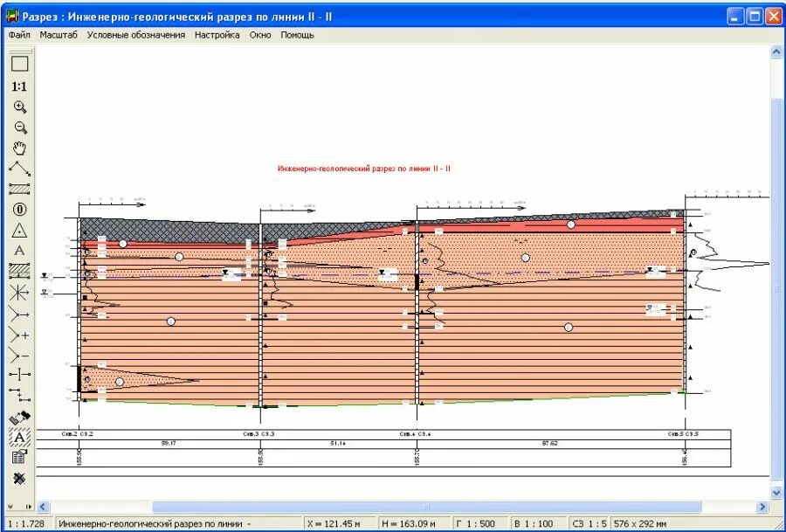Image resolution: width=786 pixels, height=532 pixels.
Task: Select the rectangle frame tool in toolbar
Action: tap(19, 64)
